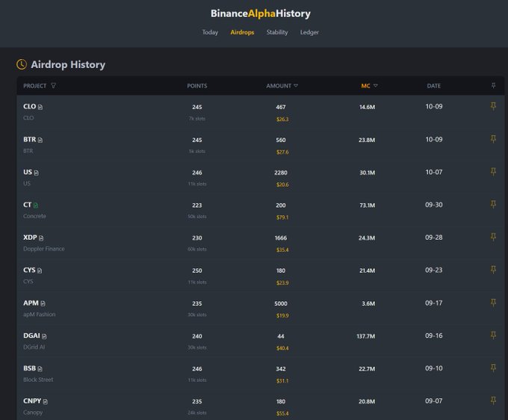Pin the APM row
Screen dimensions: 508x420
coord(493,303)
